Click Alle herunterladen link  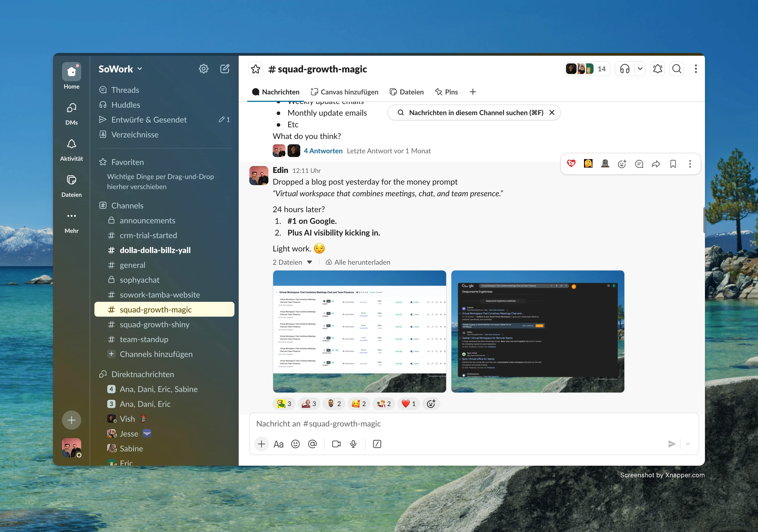pos(358,262)
